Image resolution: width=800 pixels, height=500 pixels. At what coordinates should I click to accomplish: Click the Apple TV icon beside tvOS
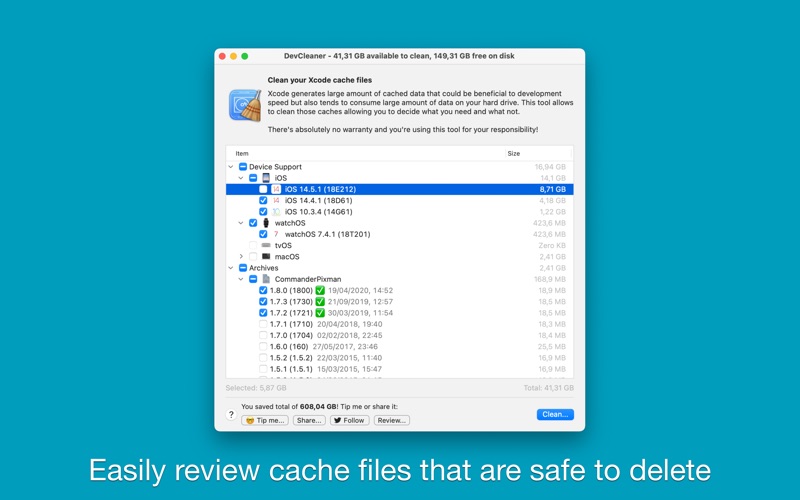coord(266,245)
